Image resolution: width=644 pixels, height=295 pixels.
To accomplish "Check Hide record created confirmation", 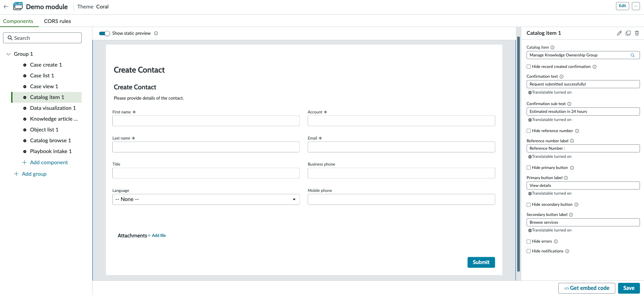I will pos(529,67).
